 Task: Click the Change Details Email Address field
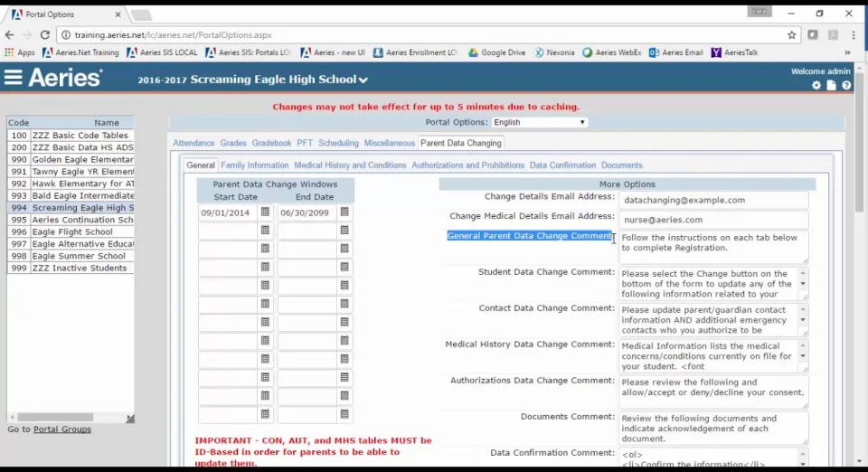coord(713,201)
